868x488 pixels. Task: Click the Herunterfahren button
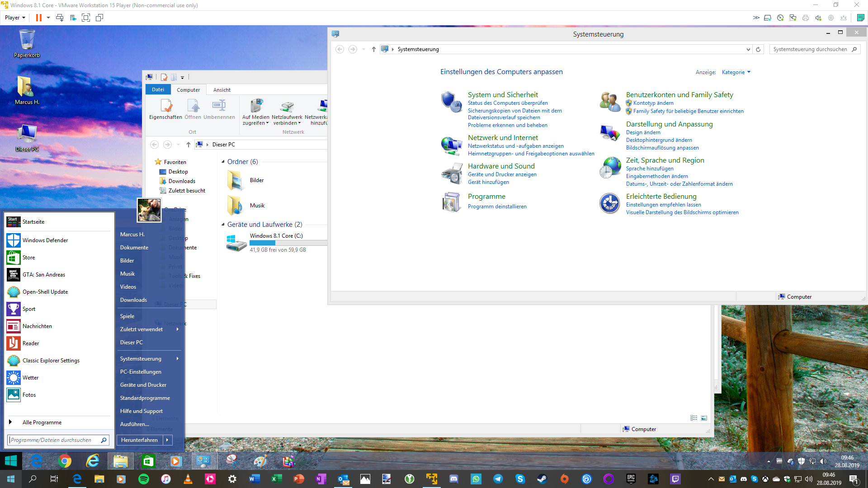pos(139,440)
